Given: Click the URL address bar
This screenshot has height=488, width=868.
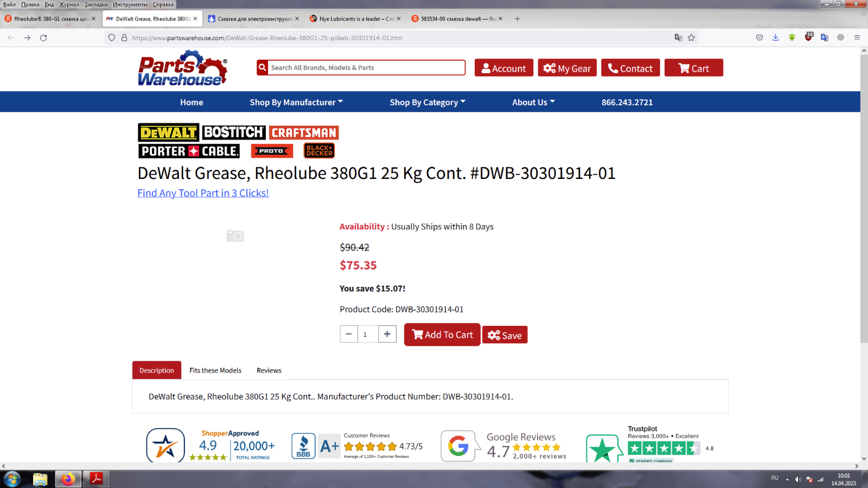Looking at the screenshot, I should pyautogui.click(x=401, y=38).
